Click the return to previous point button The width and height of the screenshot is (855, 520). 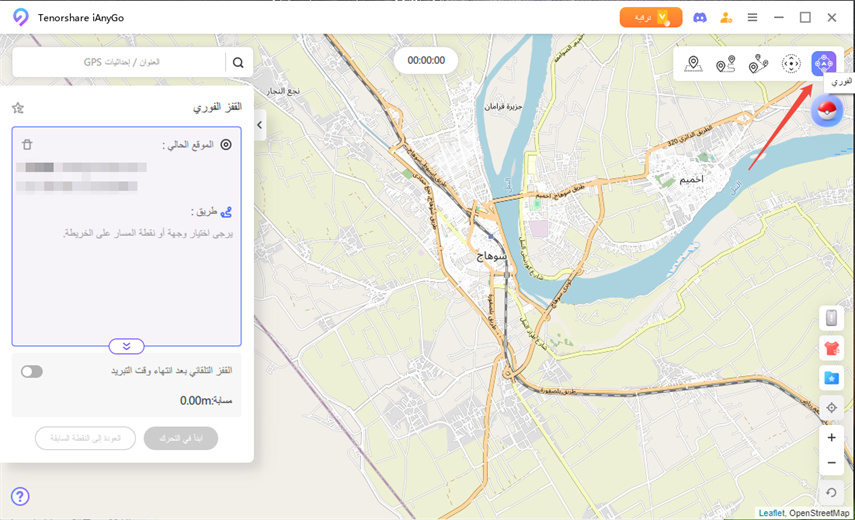(x=85, y=438)
